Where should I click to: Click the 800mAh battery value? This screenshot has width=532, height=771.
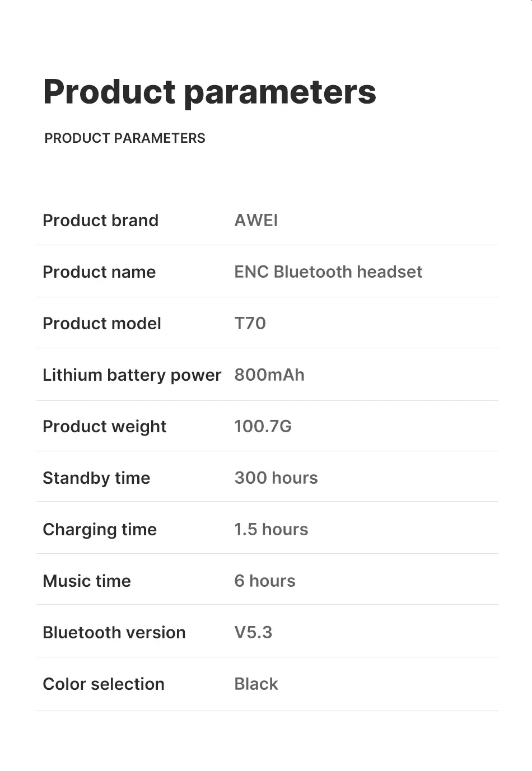coord(269,375)
